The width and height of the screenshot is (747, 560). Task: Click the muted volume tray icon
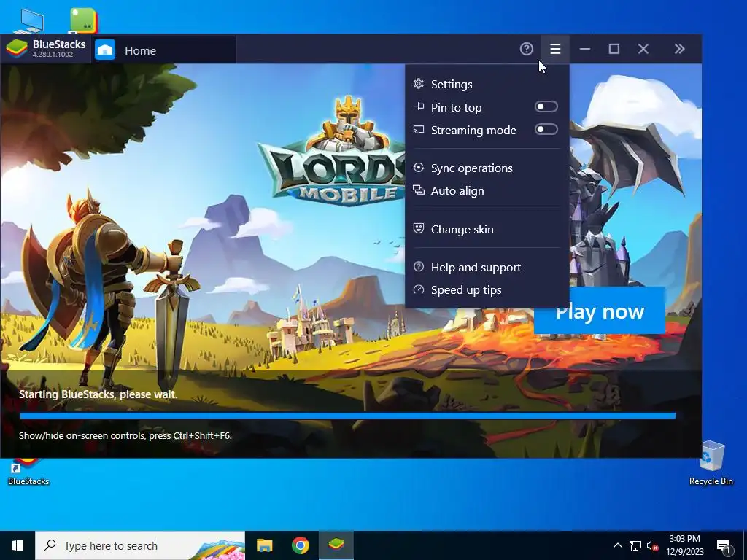(x=653, y=545)
